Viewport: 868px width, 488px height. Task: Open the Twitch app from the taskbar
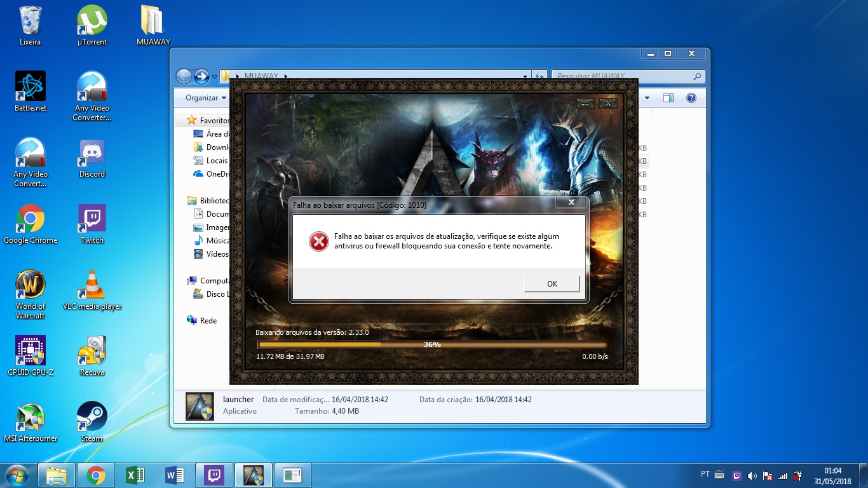coord(214,475)
